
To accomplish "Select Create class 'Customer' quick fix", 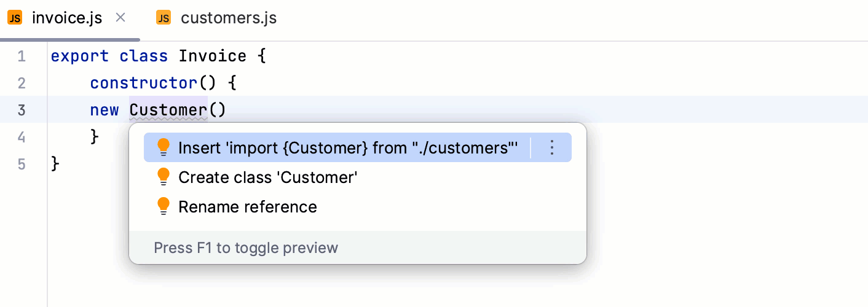I will pyautogui.click(x=268, y=177).
